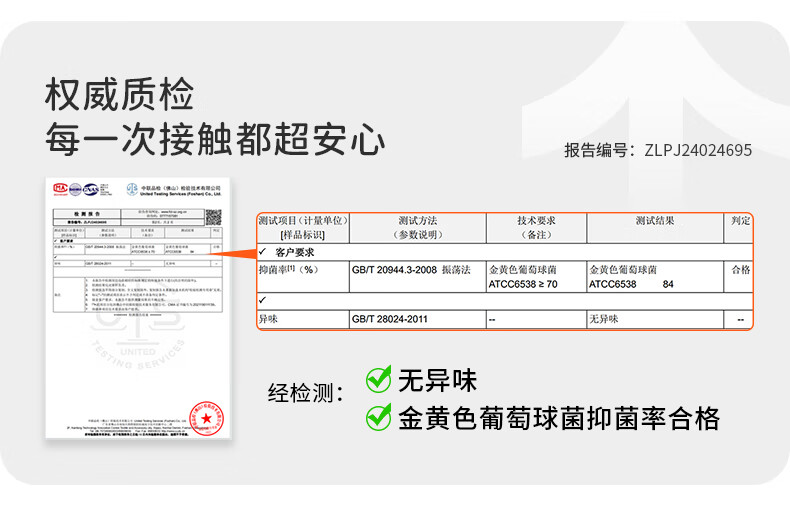This screenshot has width=790, height=530.
Task: Click the orange arrow pointing to the table
Action: 241,259
